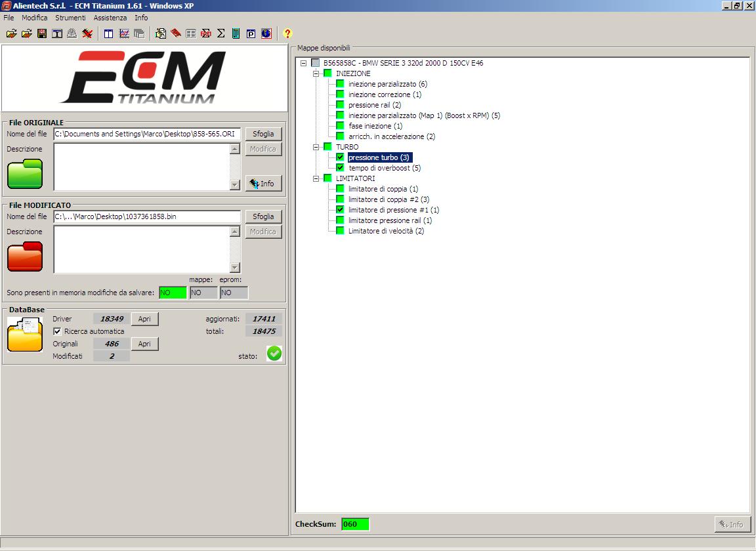Click the green eprom chip toolbar icon
The width and height of the screenshot is (756, 551).
[x=236, y=33]
